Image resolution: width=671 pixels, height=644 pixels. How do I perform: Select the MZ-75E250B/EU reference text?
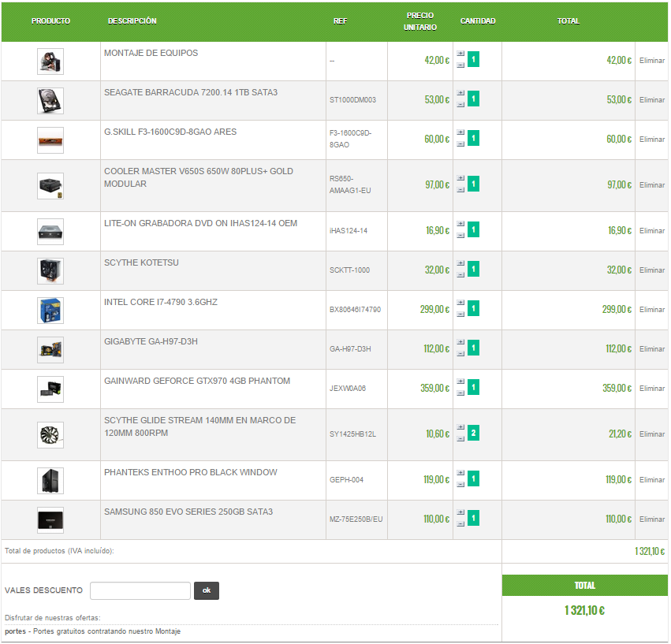click(x=356, y=519)
